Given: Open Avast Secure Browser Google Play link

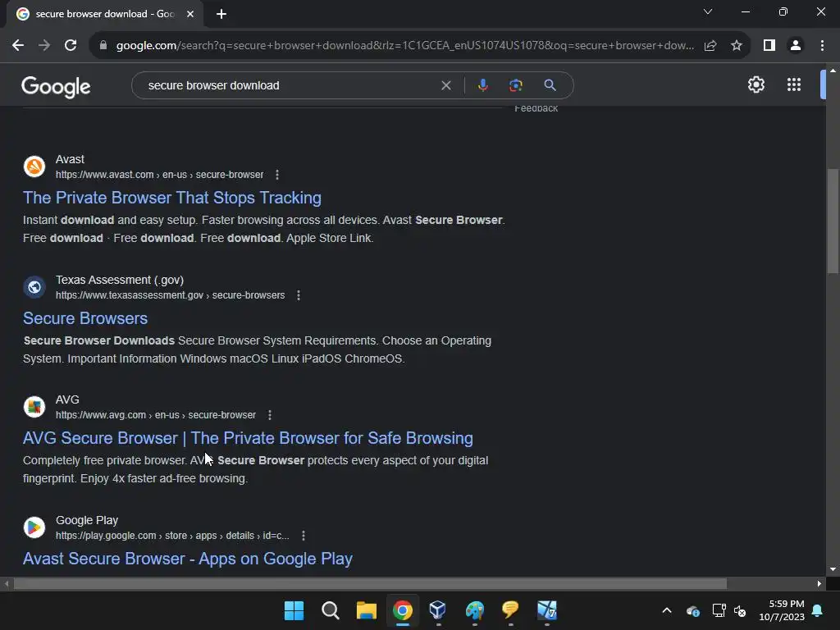Looking at the screenshot, I should click(x=188, y=559).
